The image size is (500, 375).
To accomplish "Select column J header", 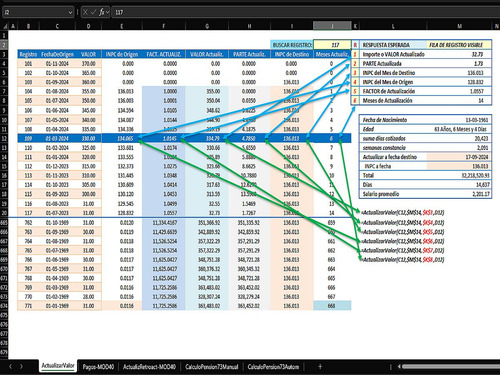I will tap(332, 26).
